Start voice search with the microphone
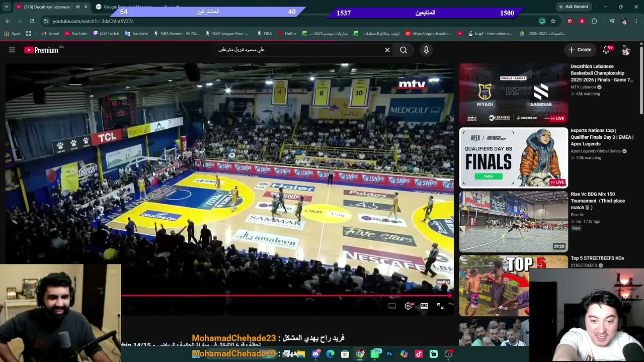This screenshot has width=644, height=362. coord(426,50)
